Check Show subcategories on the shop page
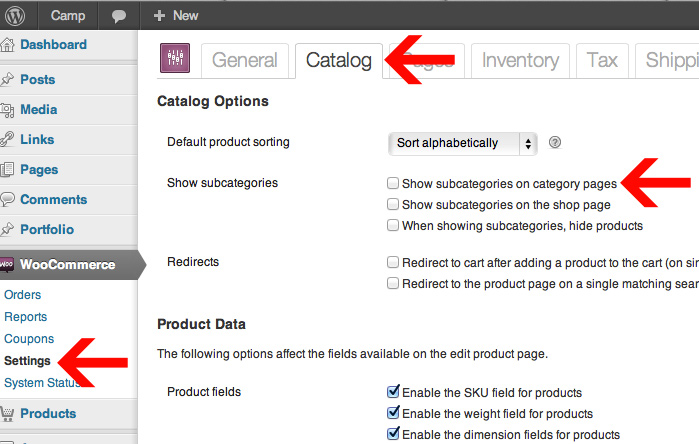Viewport: 699px width, 444px height. (x=393, y=205)
